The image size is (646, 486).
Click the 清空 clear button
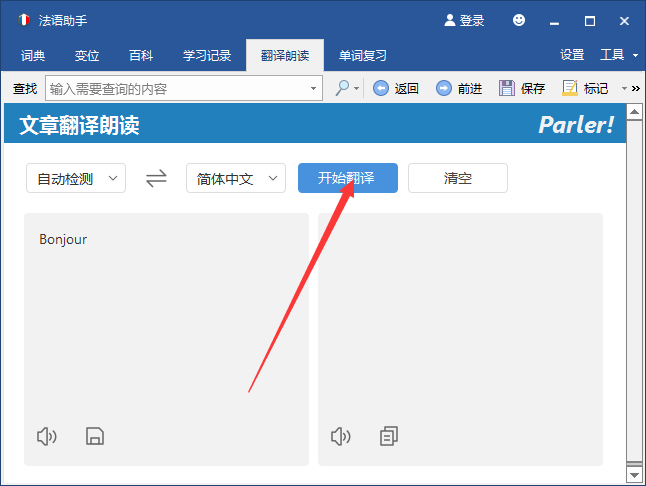point(458,178)
